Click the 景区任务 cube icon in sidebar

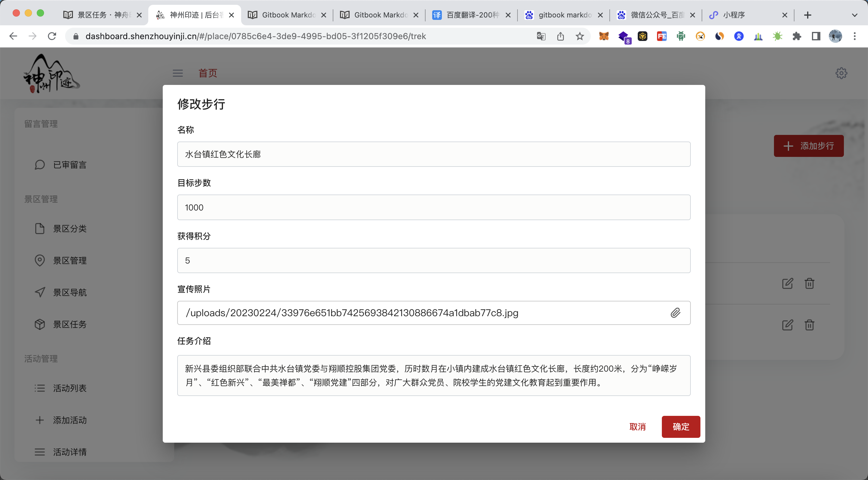[39, 324]
